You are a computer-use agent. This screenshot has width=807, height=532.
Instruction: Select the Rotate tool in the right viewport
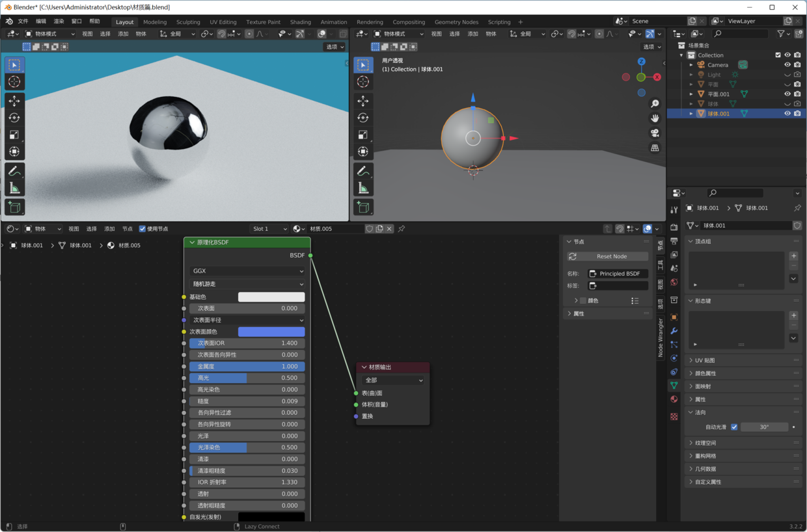pyautogui.click(x=363, y=117)
